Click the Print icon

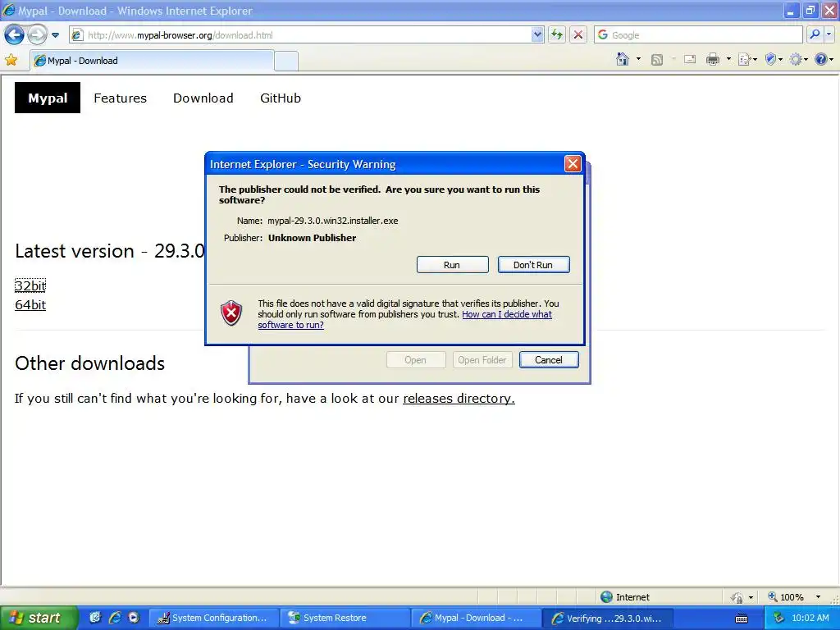click(x=713, y=59)
